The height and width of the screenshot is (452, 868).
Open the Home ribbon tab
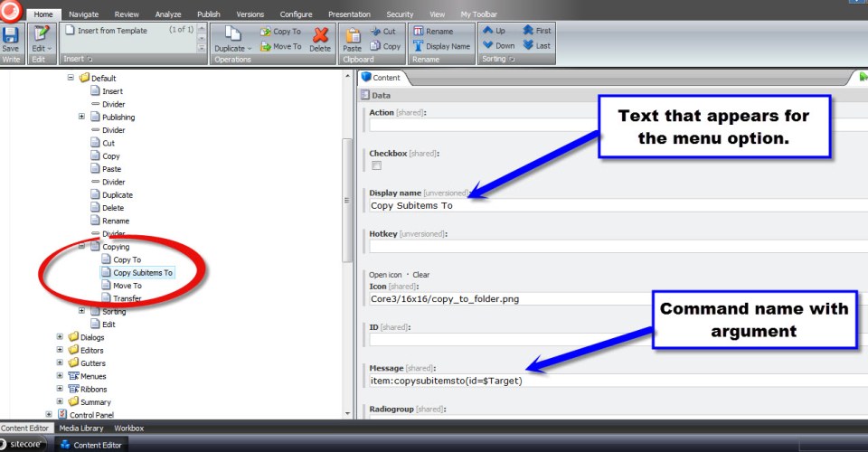coord(43,14)
